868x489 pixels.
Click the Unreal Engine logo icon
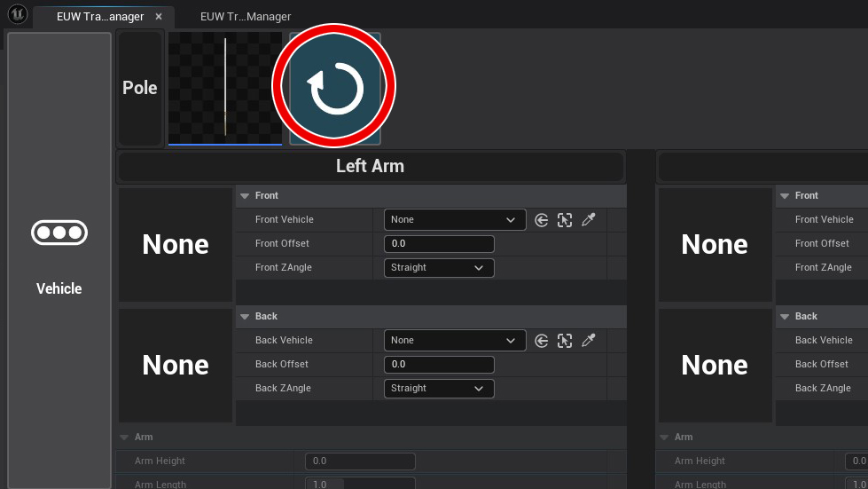(x=18, y=15)
